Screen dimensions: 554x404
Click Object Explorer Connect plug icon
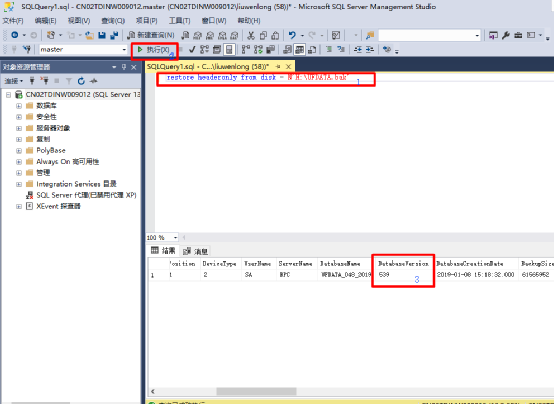tap(31, 81)
